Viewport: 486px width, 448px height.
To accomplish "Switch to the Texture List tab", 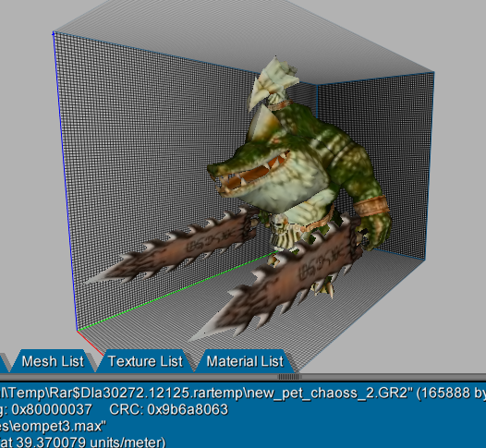I will pyautogui.click(x=145, y=361).
